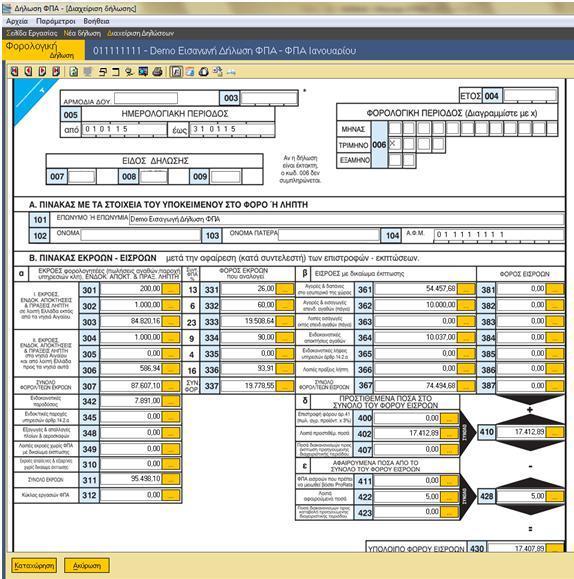Go to last page navigation icon
Viewport: 574px width, 579px height.
pos(56,72)
